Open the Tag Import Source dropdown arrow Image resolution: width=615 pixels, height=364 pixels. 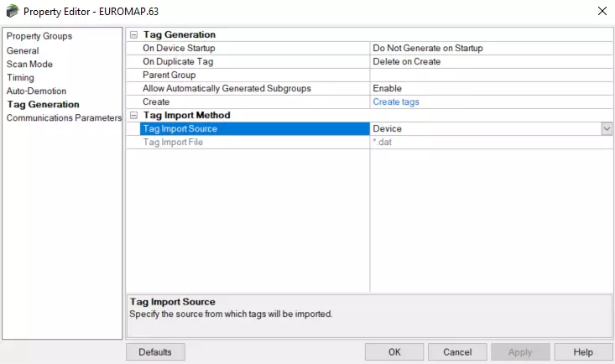click(x=606, y=129)
